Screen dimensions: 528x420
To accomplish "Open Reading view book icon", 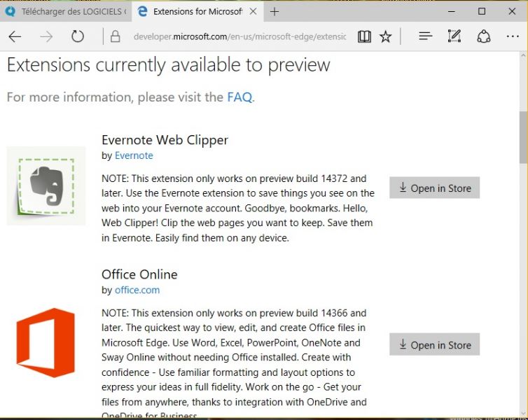I will 364,36.
